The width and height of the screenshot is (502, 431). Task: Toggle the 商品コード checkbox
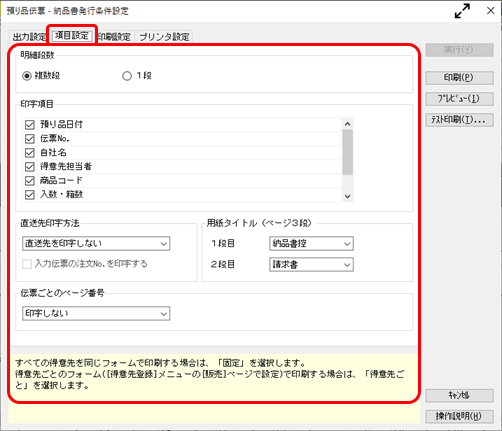tap(30, 181)
